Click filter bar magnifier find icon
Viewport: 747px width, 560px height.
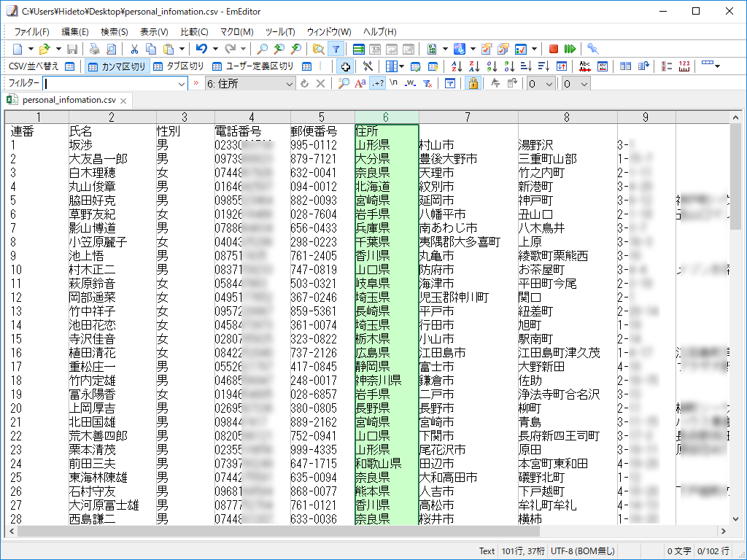344,84
